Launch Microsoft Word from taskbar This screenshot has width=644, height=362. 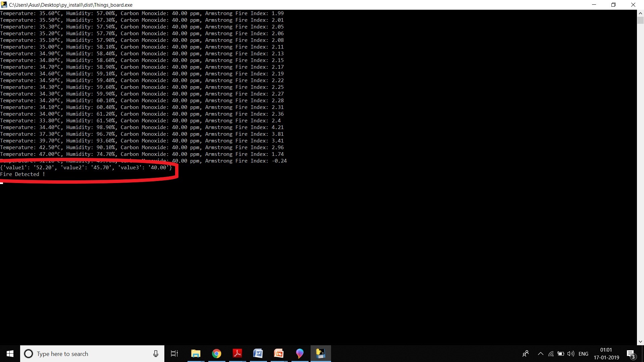(x=257, y=354)
